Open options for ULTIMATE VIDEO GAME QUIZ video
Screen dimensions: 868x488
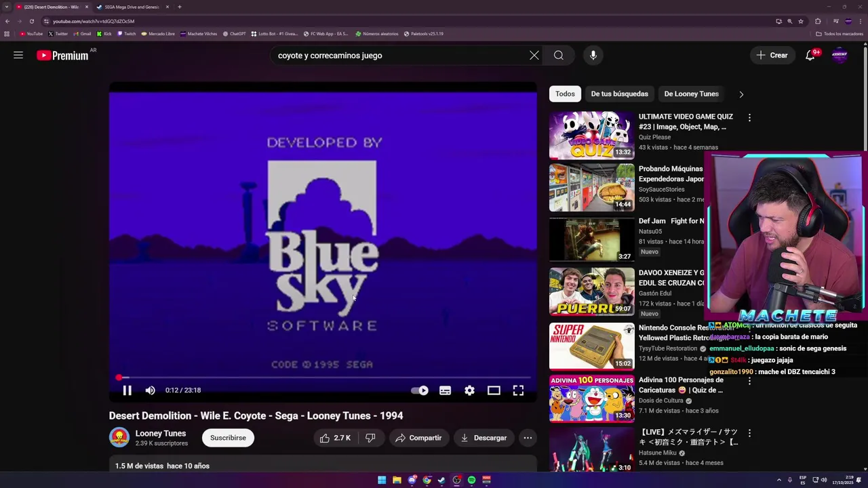tap(749, 118)
